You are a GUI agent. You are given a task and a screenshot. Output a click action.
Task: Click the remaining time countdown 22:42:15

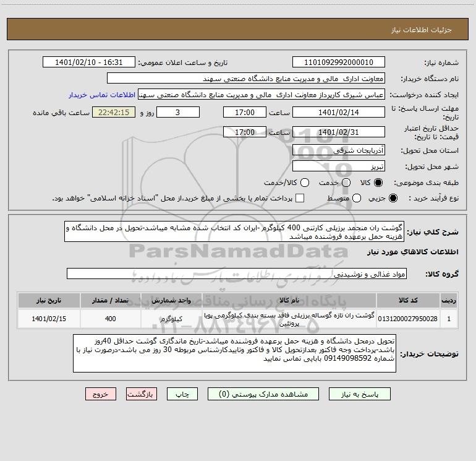point(114,112)
